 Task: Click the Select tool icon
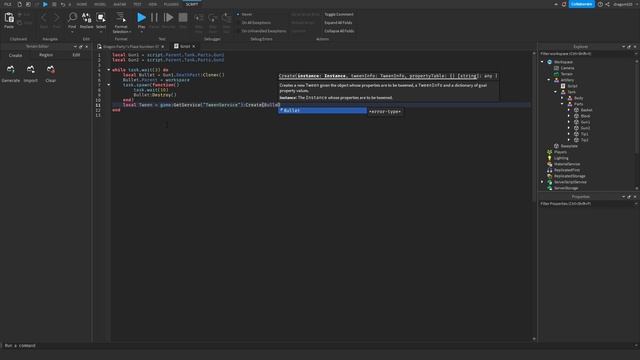point(101,18)
